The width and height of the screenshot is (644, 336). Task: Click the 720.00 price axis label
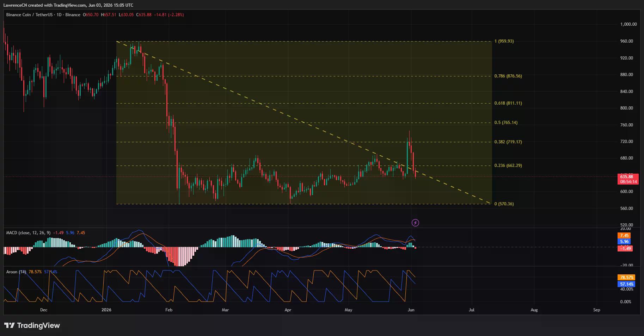pos(627,142)
